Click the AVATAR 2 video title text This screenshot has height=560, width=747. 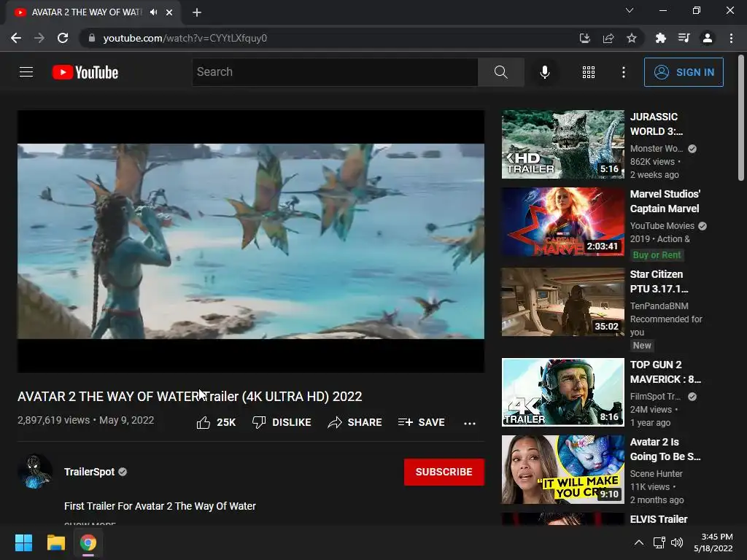point(190,396)
